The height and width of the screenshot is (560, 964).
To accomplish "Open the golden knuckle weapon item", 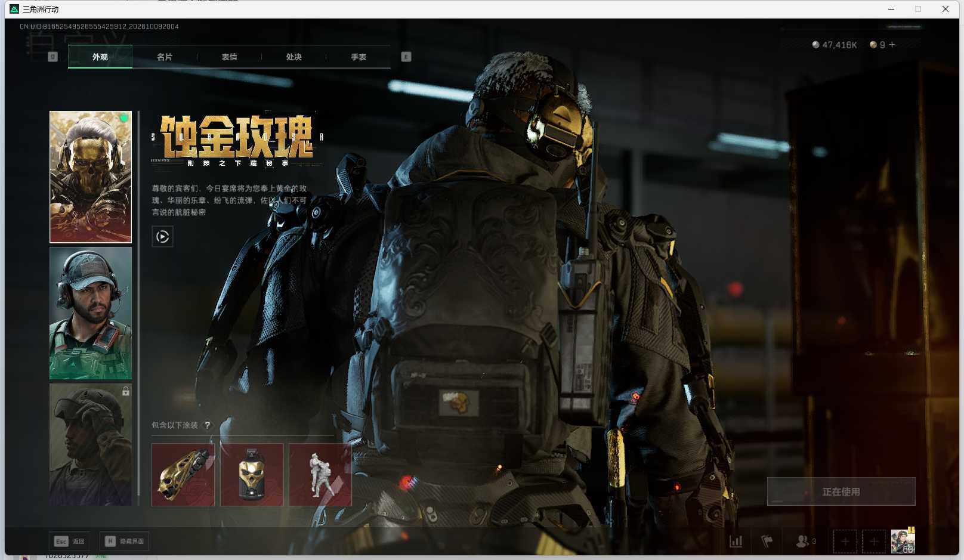I will [183, 475].
